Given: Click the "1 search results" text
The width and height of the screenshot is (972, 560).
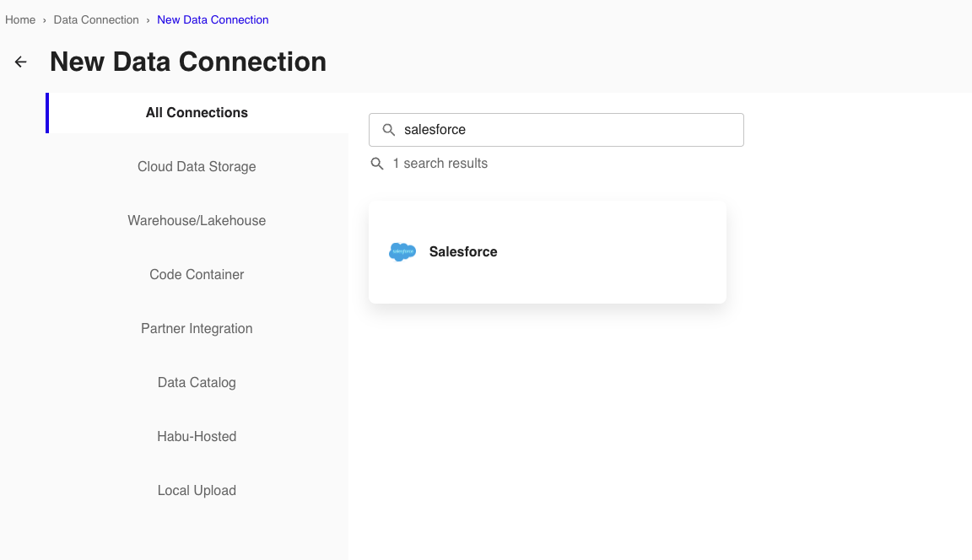Looking at the screenshot, I should coord(440,164).
